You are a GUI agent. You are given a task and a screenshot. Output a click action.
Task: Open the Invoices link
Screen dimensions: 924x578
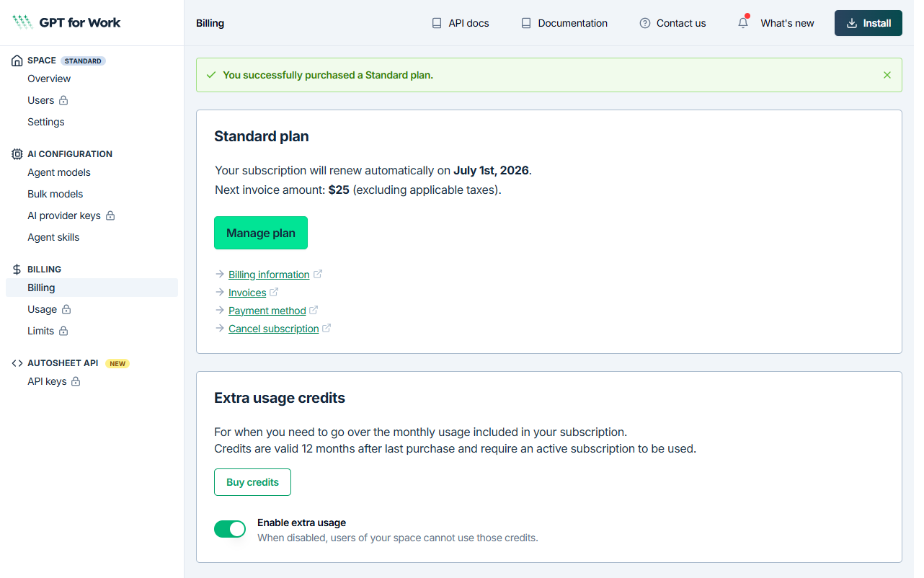click(x=247, y=293)
